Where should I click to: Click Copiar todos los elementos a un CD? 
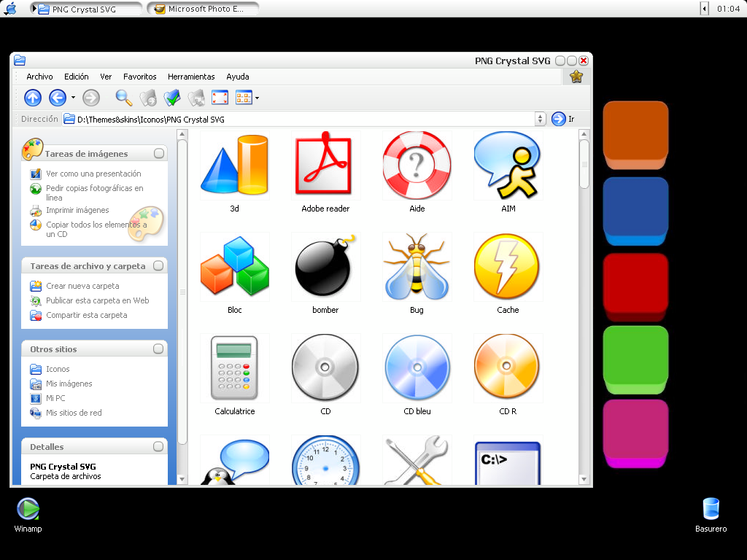point(97,229)
